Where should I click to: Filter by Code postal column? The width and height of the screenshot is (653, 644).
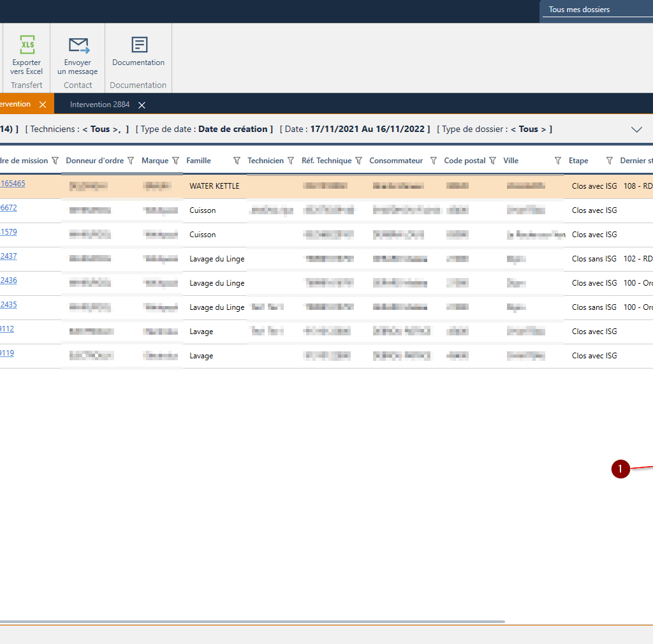tap(492, 161)
